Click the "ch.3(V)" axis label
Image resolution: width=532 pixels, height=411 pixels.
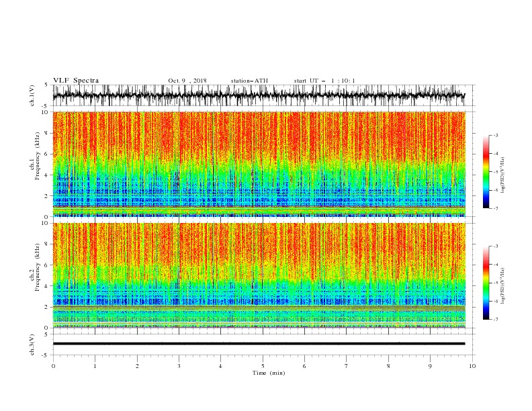coord(32,345)
